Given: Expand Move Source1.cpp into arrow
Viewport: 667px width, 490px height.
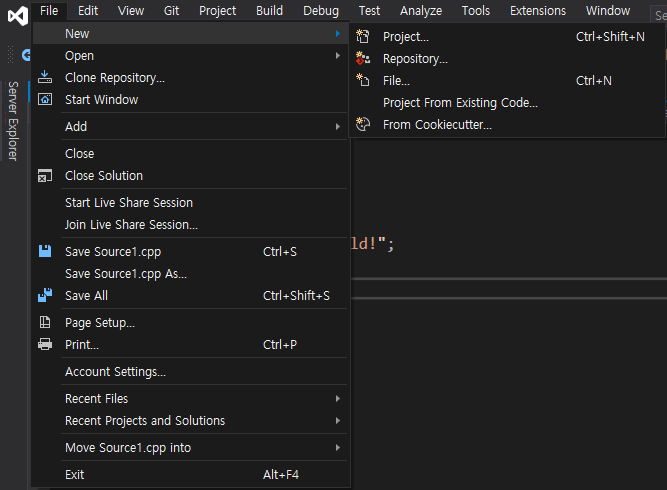Looking at the screenshot, I should 338,447.
